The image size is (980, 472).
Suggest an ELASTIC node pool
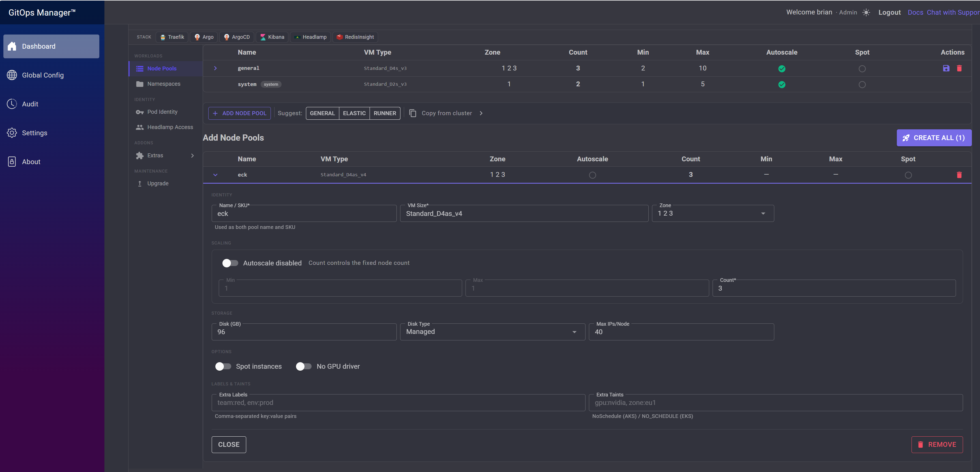pyautogui.click(x=354, y=113)
